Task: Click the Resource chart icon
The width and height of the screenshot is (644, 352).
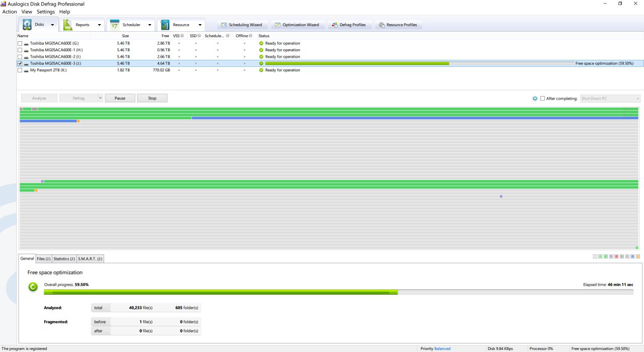Action: [x=165, y=25]
